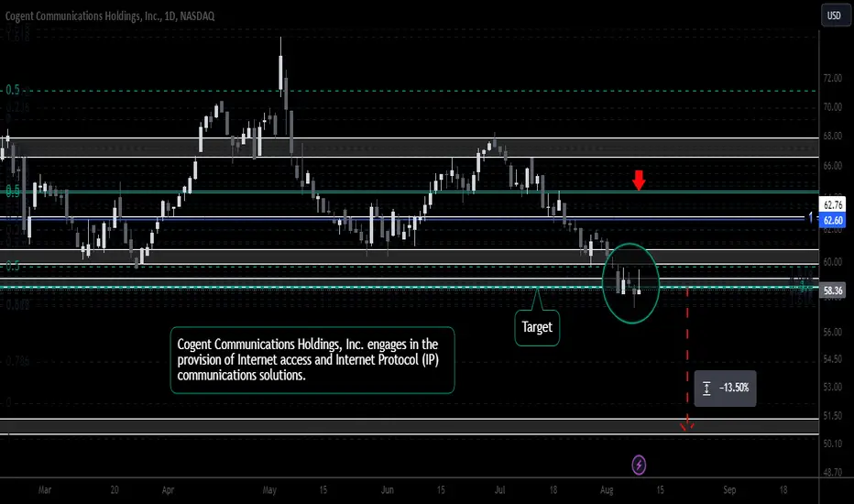Open the USD currency selector

click(x=835, y=16)
